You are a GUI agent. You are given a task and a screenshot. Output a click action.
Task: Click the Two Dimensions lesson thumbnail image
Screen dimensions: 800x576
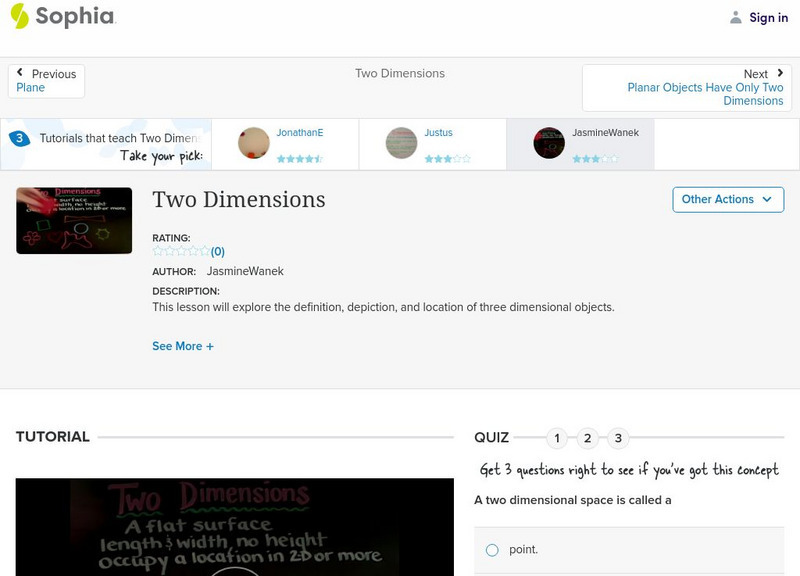coord(74,220)
